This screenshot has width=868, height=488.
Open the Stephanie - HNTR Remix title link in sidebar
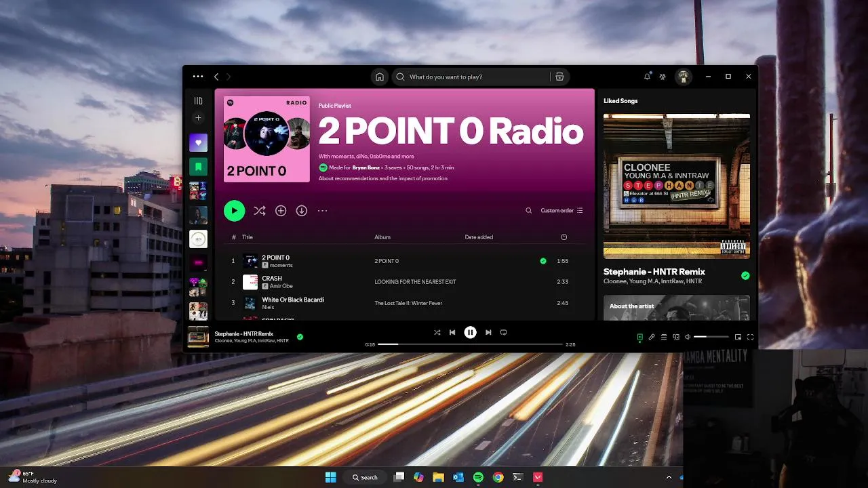point(654,272)
